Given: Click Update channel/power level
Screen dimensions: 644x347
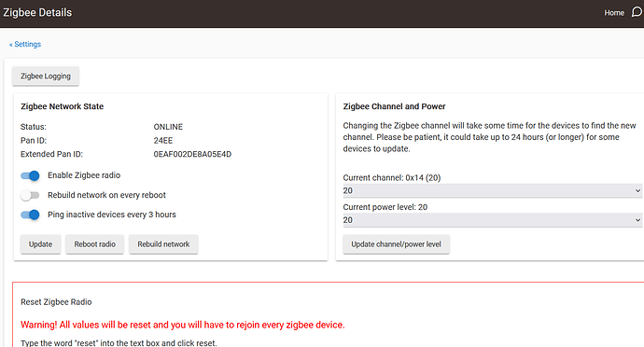Looking at the screenshot, I should (396, 244).
